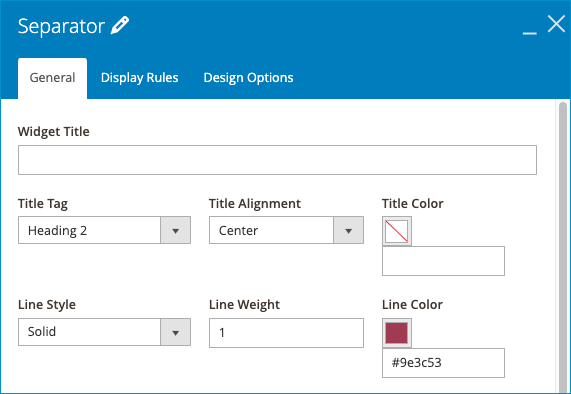Open the General tab
This screenshot has height=394, width=571.
pos(52,78)
